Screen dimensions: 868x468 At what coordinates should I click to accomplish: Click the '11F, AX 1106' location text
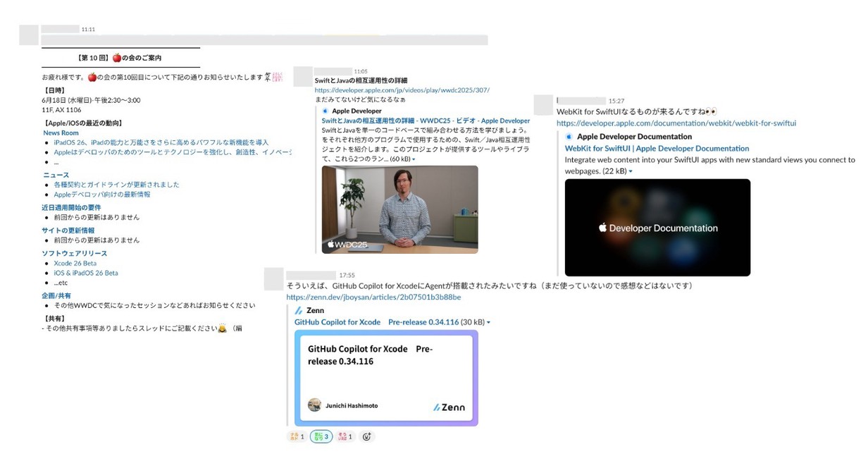tap(61, 110)
